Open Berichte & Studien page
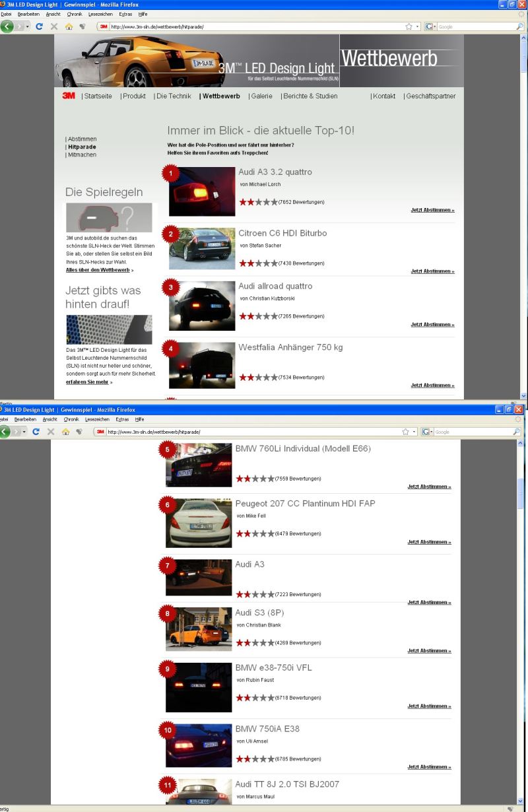This screenshot has height=812, width=528. coord(310,96)
